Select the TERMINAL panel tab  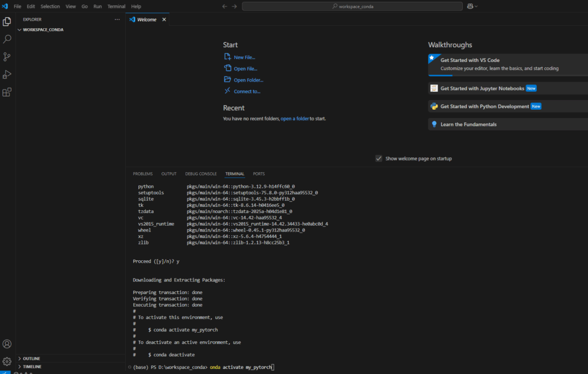coord(235,173)
